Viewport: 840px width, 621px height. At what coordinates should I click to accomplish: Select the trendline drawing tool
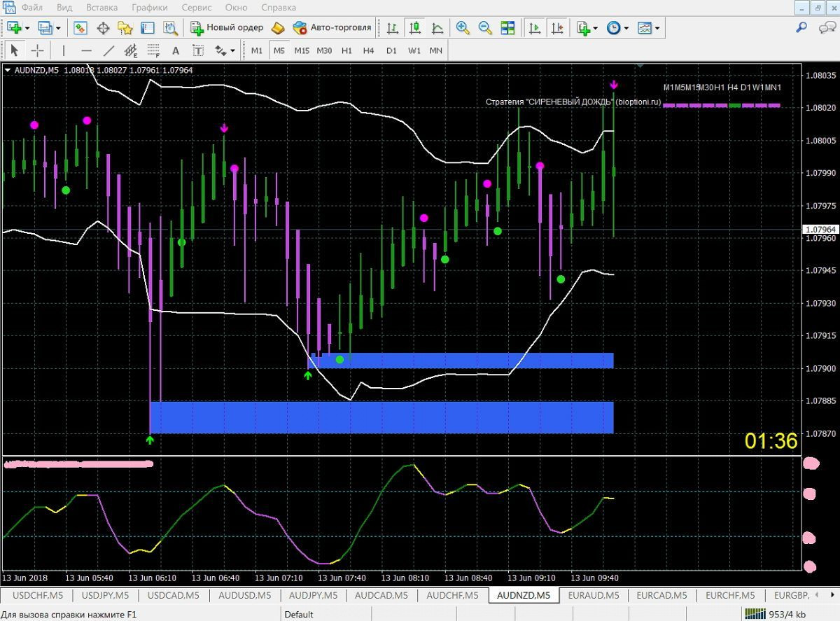[x=108, y=50]
